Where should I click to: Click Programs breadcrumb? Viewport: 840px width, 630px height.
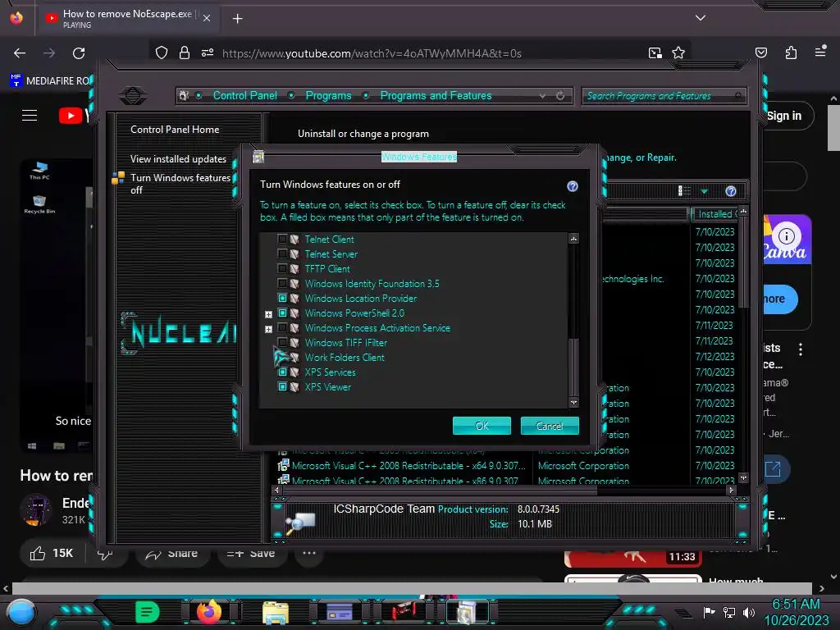328,95
